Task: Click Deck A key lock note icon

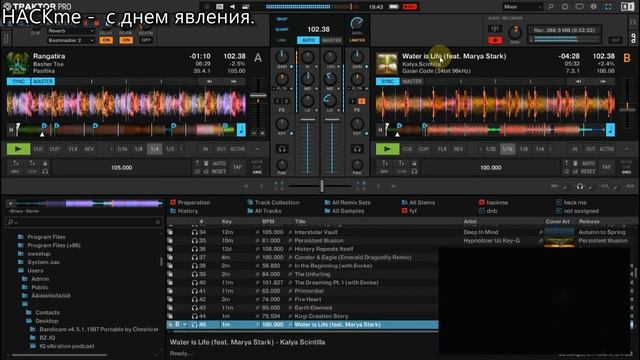Action: pyautogui.click(x=241, y=130)
